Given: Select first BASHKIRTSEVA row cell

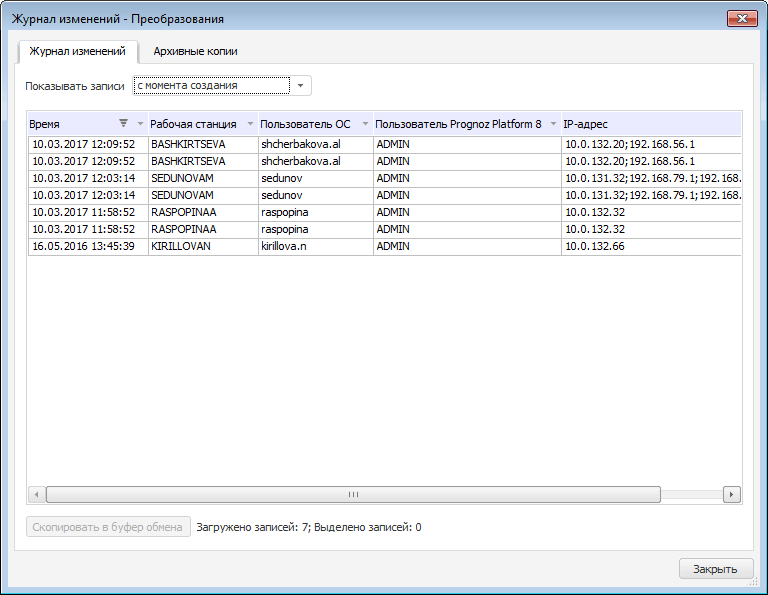Looking at the screenshot, I should tap(188, 144).
